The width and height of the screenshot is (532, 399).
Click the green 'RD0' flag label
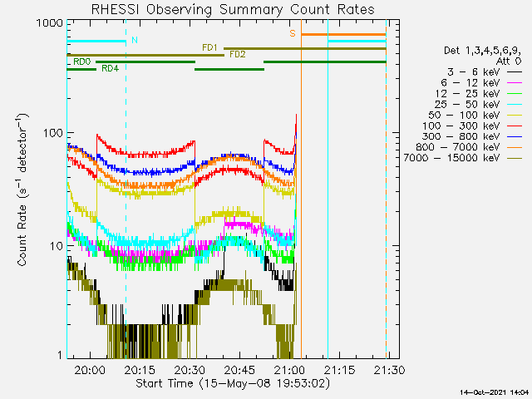pos(82,62)
